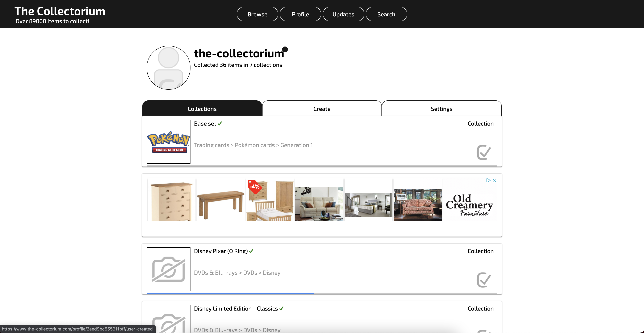Click 'Over 89000 items to collect!' tagline
Screen dimensions: 644x333
[x=52, y=21]
